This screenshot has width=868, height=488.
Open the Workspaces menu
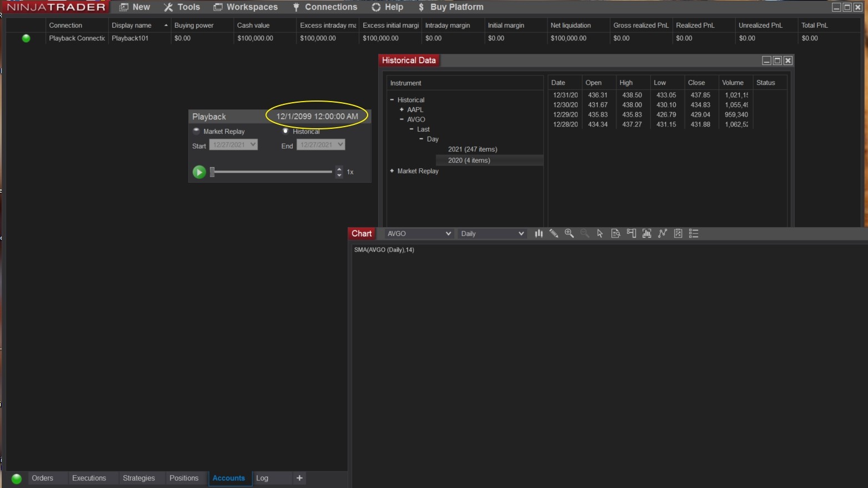[245, 7]
